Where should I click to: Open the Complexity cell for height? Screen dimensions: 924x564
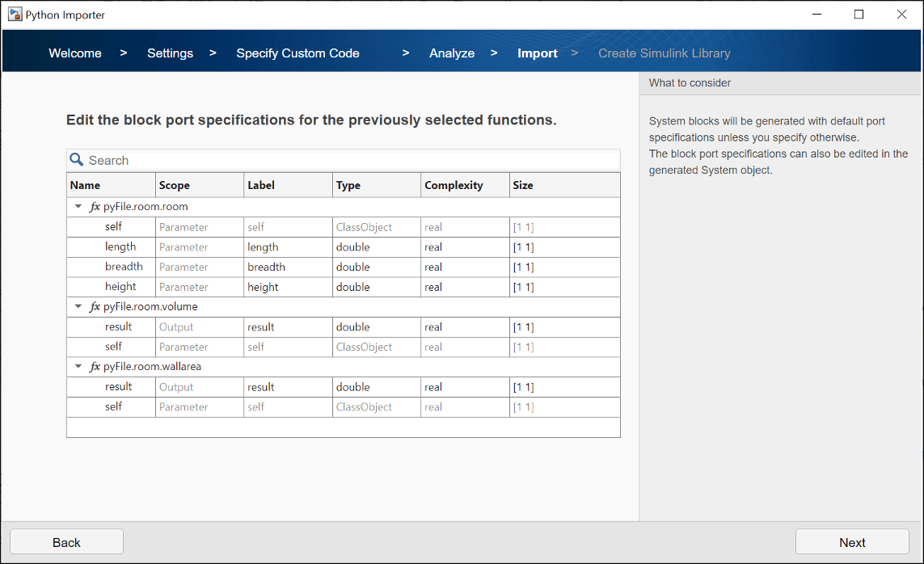click(465, 287)
